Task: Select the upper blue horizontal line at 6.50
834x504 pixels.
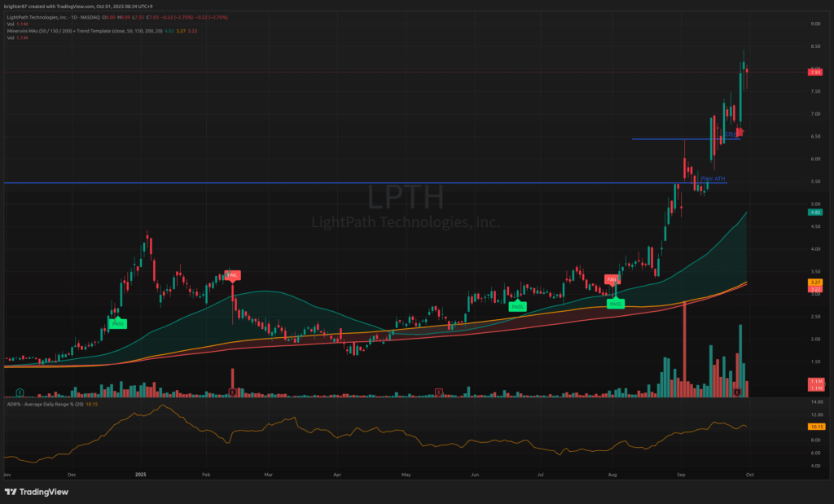Action: pos(668,139)
